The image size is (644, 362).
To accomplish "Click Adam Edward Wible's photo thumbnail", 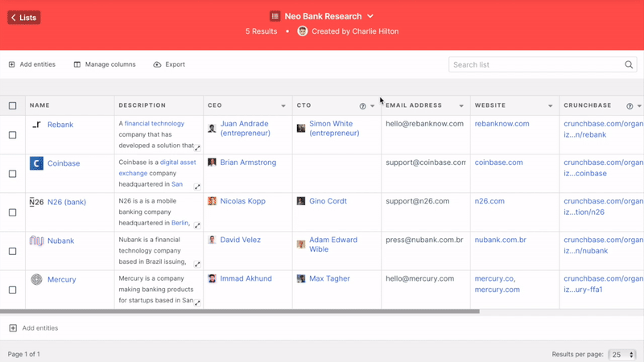I will click(x=301, y=245).
